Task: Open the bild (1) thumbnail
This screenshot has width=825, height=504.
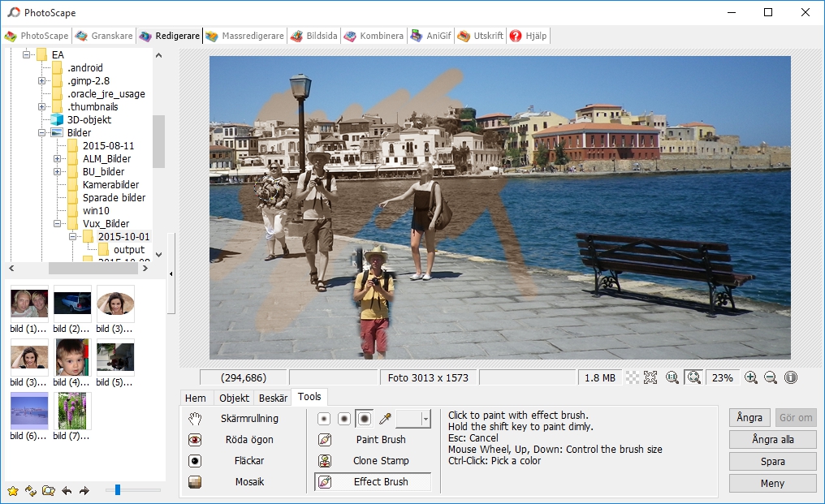Action: pos(29,304)
